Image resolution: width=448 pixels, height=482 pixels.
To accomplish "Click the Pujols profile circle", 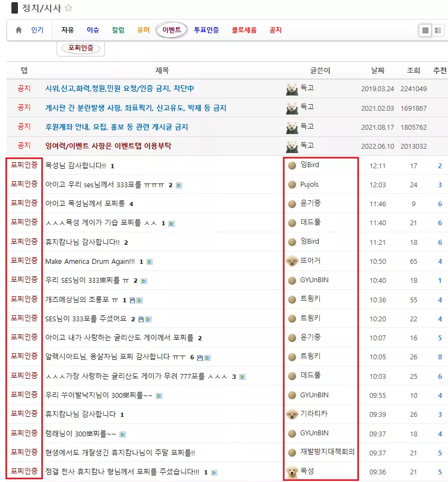I will [292, 185].
